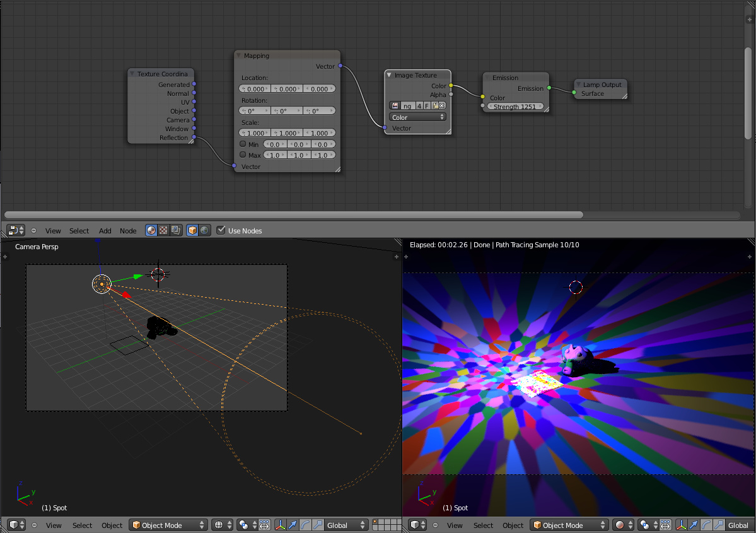
Task: Collapse the Image Texture node
Action: 389,75
